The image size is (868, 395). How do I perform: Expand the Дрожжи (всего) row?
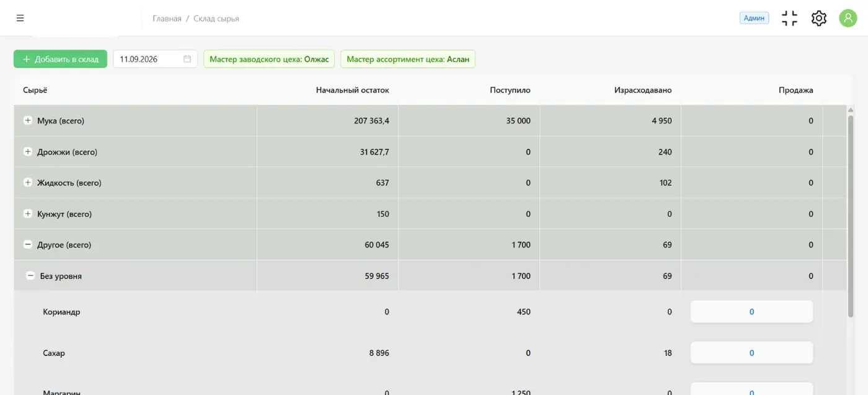27,152
